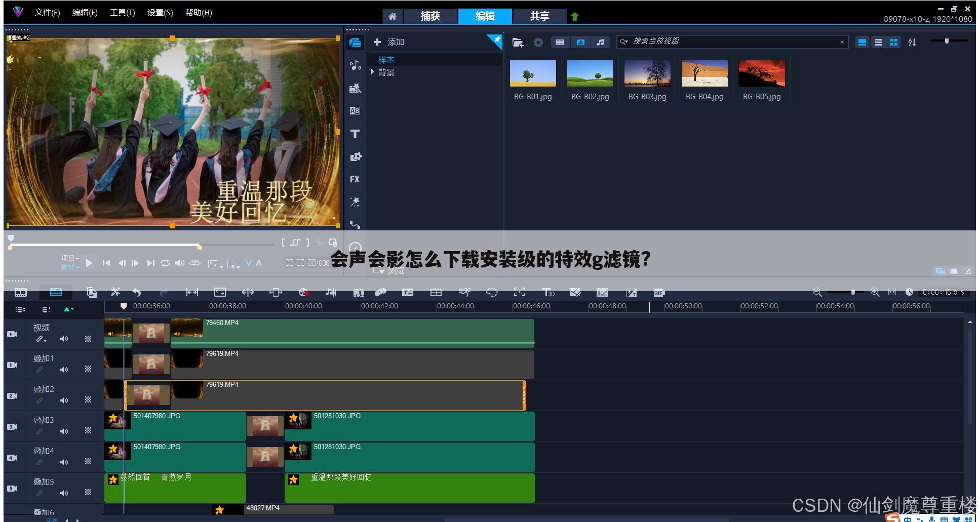The height and width of the screenshot is (522, 980).
Task: Click the record/capture option icon
Action: 303,293
